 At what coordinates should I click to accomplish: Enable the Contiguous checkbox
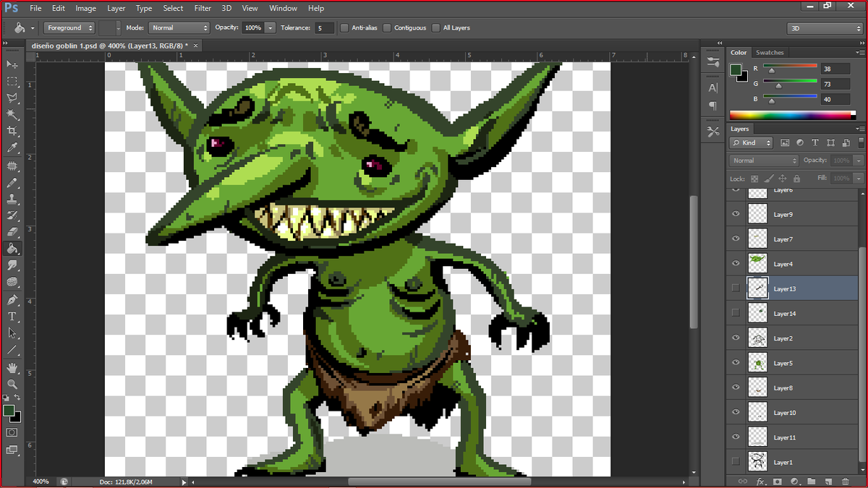click(x=387, y=27)
